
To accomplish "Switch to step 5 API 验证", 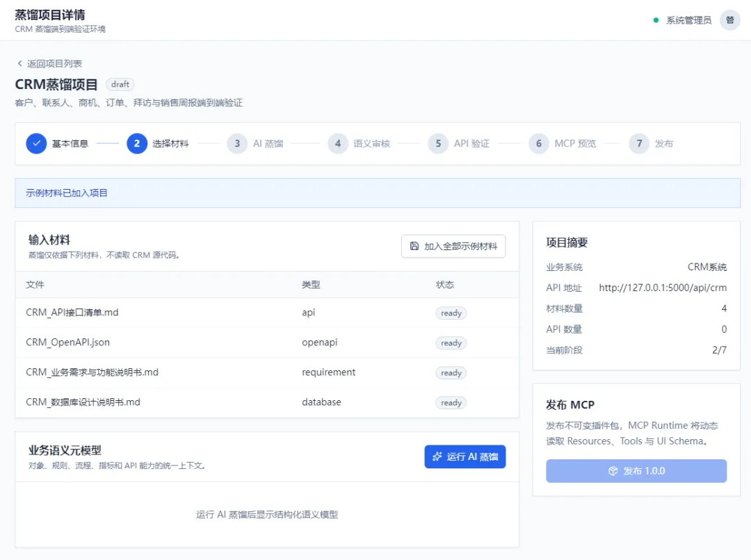I will point(459,143).
